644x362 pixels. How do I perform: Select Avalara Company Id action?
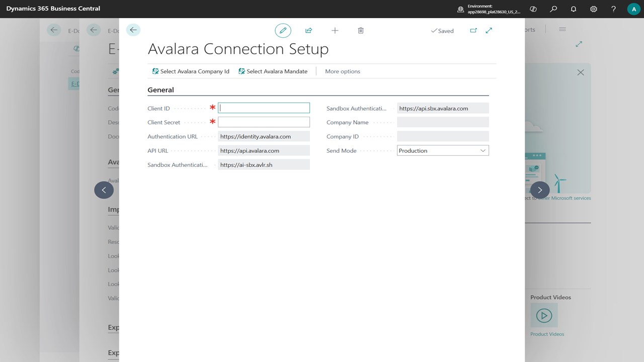pos(191,71)
